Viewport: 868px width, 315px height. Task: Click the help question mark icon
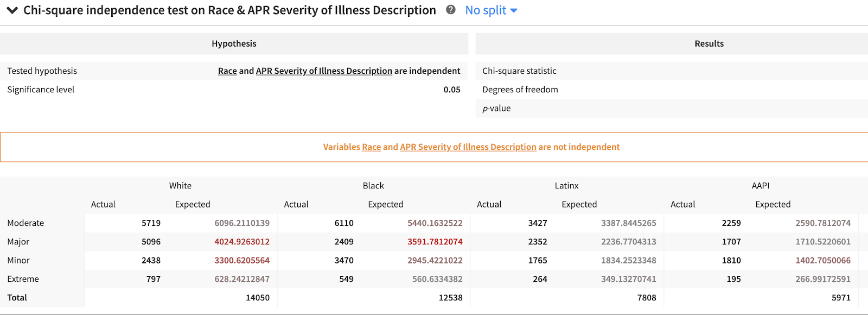point(450,10)
